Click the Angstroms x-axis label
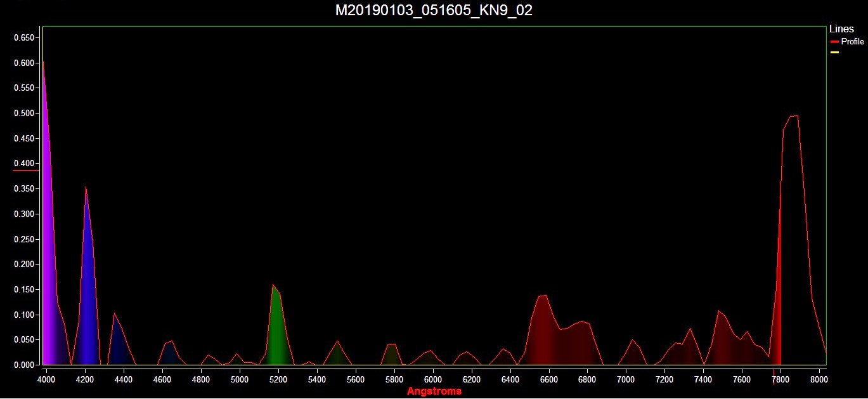The height and width of the screenshot is (399, 868). coord(434,391)
